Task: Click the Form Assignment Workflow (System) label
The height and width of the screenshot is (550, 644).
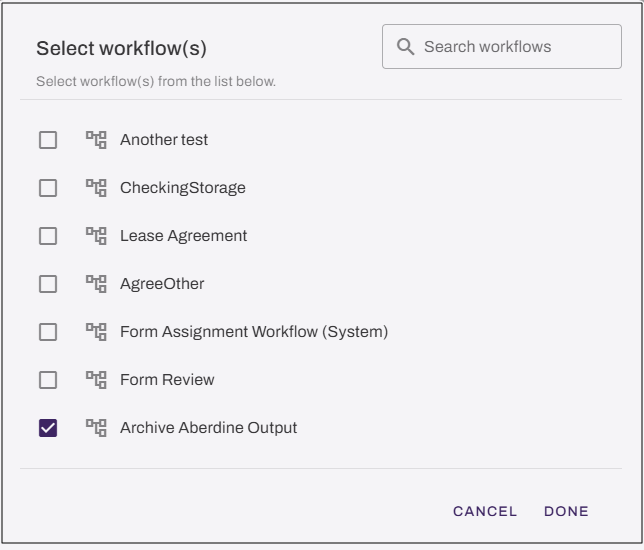Action: coord(254,332)
